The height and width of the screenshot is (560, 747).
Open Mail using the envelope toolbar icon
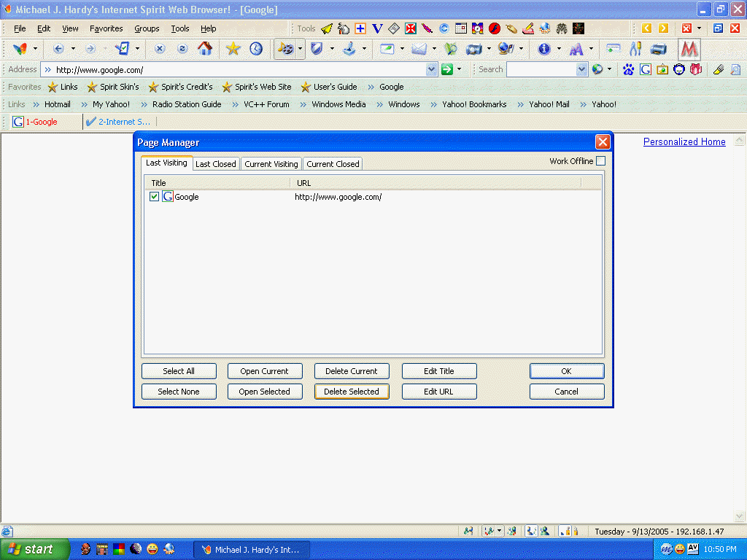(x=418, y=49)
